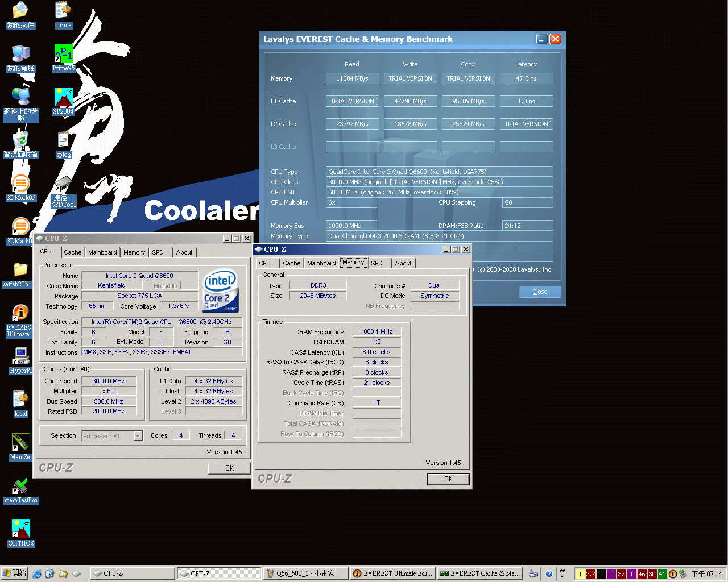
Task: Click the Memory Latency 47.3 ns field
Action: pos(526,78)
